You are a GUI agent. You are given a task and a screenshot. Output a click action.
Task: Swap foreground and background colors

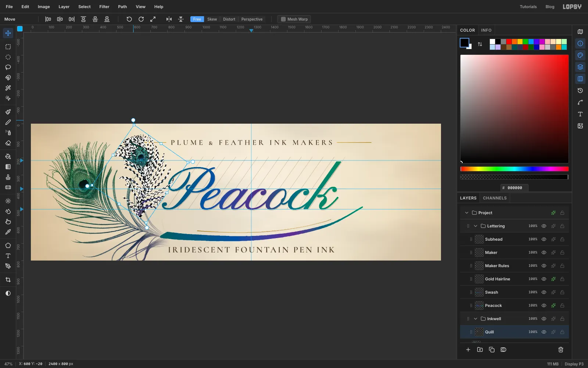click(480, 44)
